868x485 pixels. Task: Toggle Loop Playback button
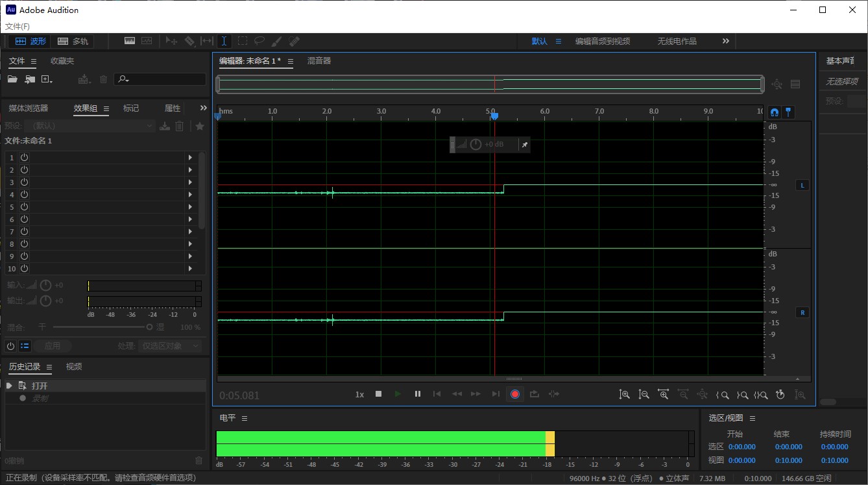[535, 394]
